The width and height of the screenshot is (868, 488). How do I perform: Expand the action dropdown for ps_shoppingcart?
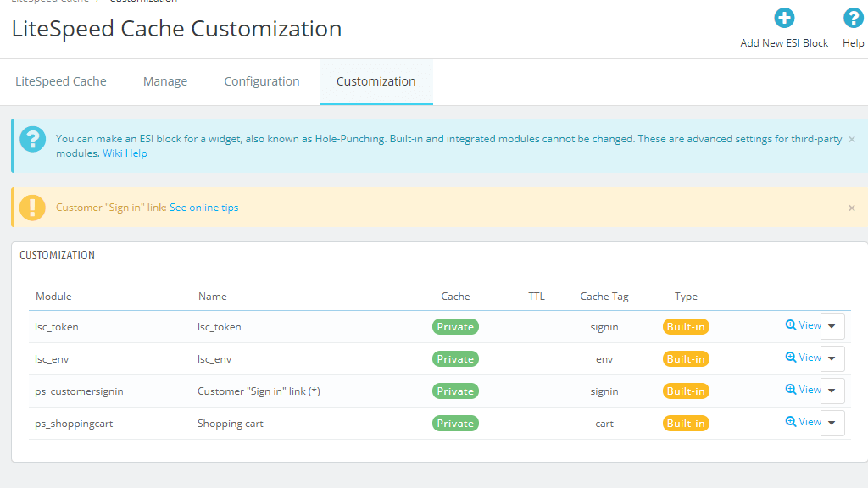point(832,423)
